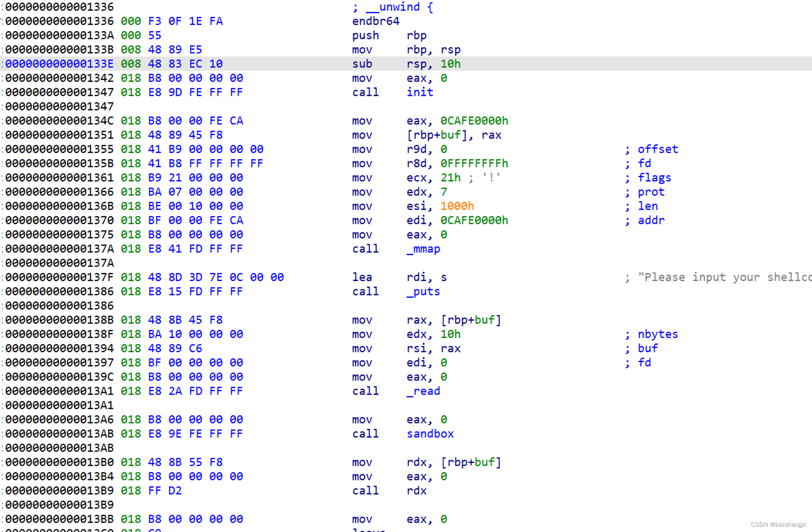The height and width of the screenshot is (532, 812).
Task: Click the call rdx instruction
Action: tap(389, 491)
